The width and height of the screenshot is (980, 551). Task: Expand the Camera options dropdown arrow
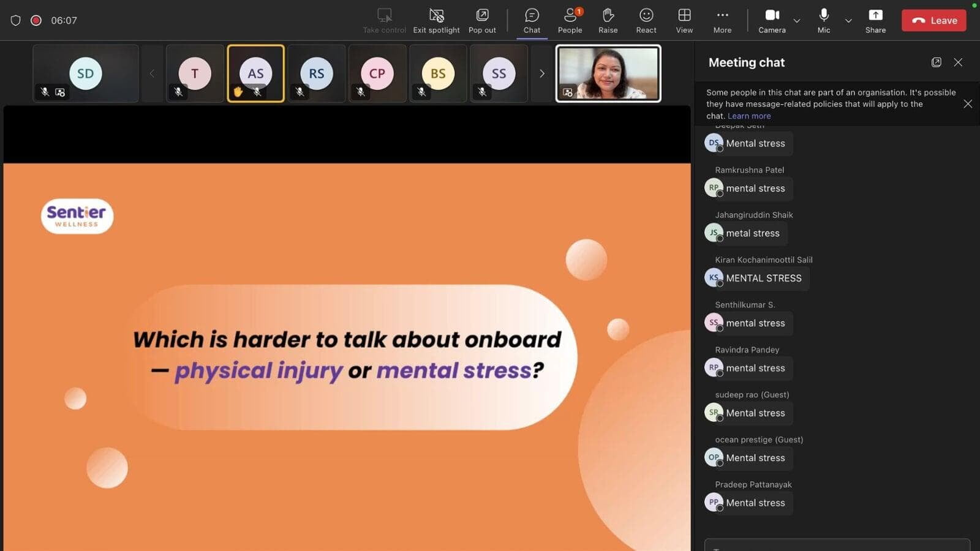click(797, 20)
